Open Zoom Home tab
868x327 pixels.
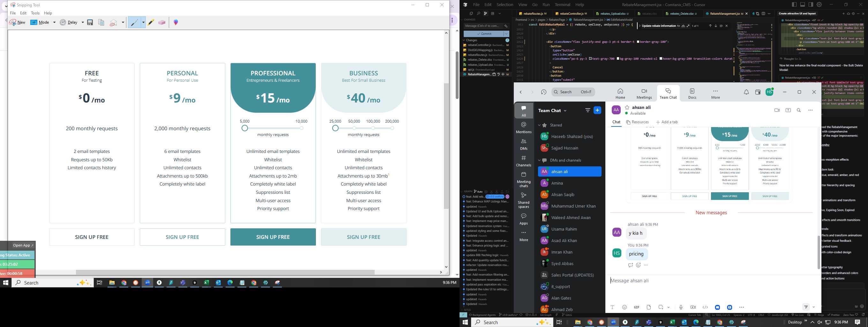pos(620,93)
